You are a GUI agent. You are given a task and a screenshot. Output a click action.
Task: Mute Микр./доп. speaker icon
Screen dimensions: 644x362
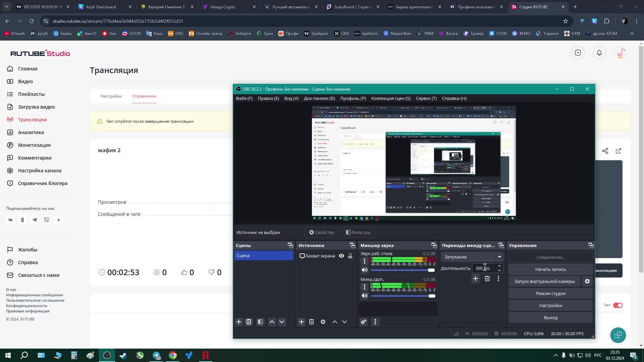click(365, 296)
